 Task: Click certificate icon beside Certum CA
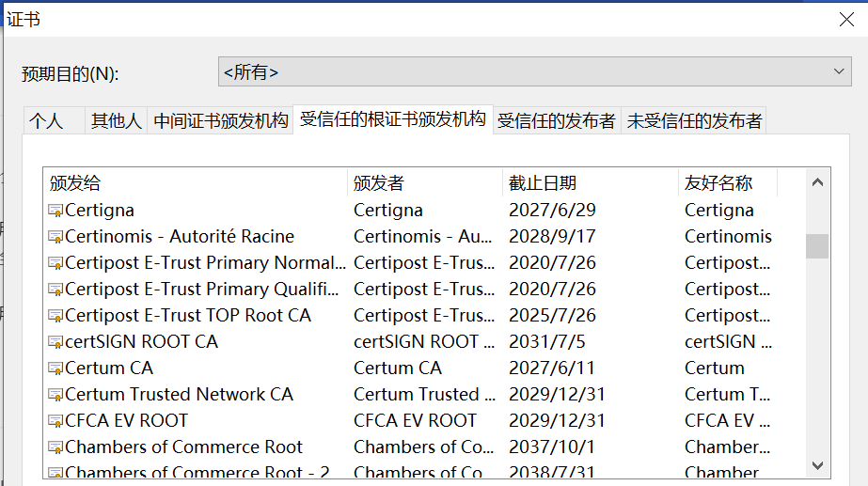(x=55, y=368)
